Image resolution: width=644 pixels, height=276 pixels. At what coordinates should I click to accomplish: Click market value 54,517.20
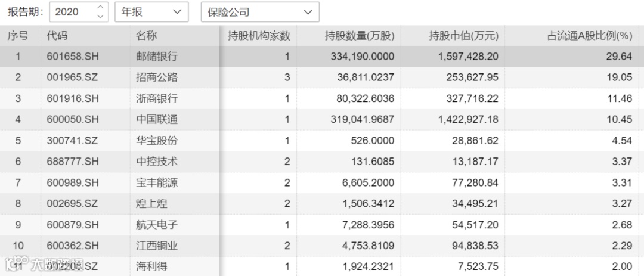point(475,225)
